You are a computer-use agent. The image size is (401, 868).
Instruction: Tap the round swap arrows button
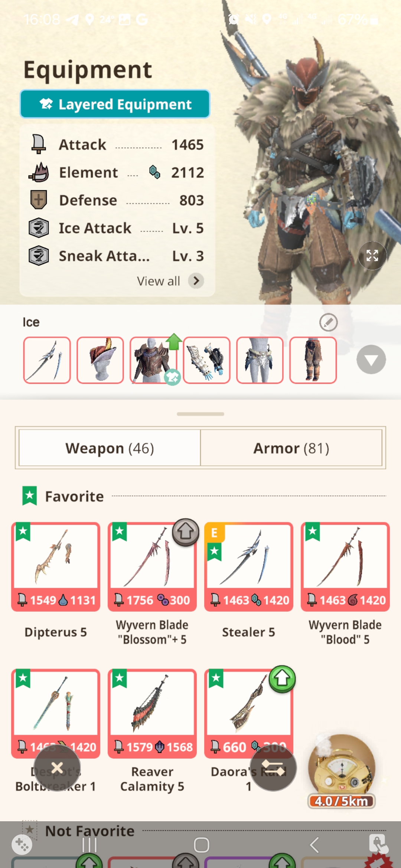click(x=273, y=768)
